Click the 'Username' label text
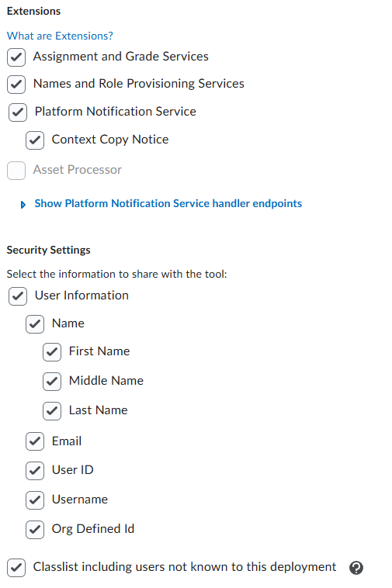This screenshot has height=588, width=392. click(80, 500)
